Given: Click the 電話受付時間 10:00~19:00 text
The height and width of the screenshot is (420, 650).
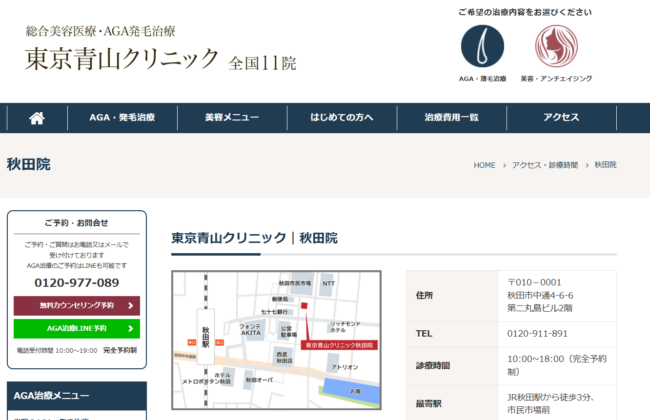Looking at the screenshot, I should tap(57, 351).
